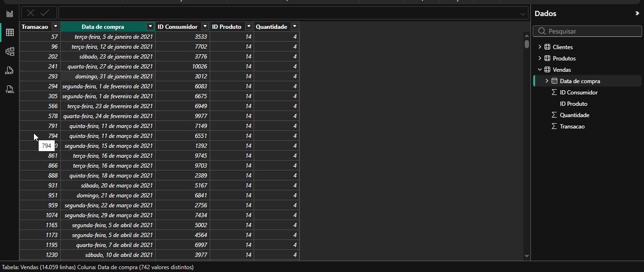This screenshot has width=644, height=272.
Task: Click the search magnifier icon in Dados pane
Action: coord(541,31)
